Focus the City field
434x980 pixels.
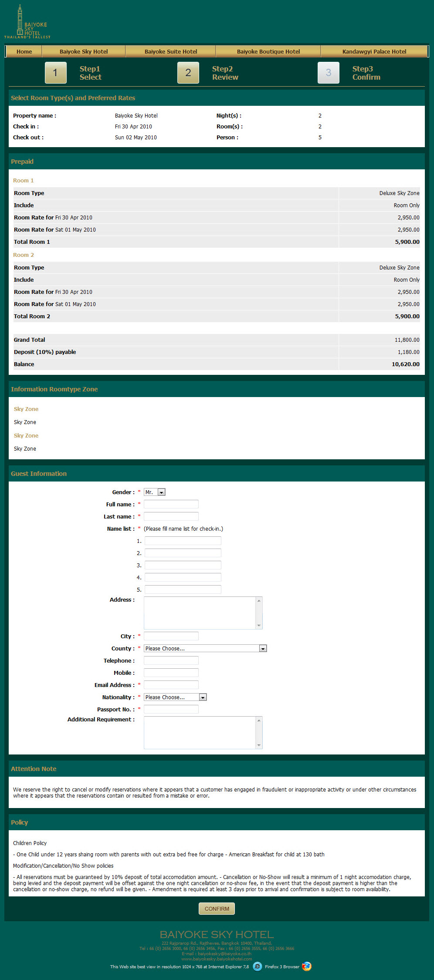point(171,636)
